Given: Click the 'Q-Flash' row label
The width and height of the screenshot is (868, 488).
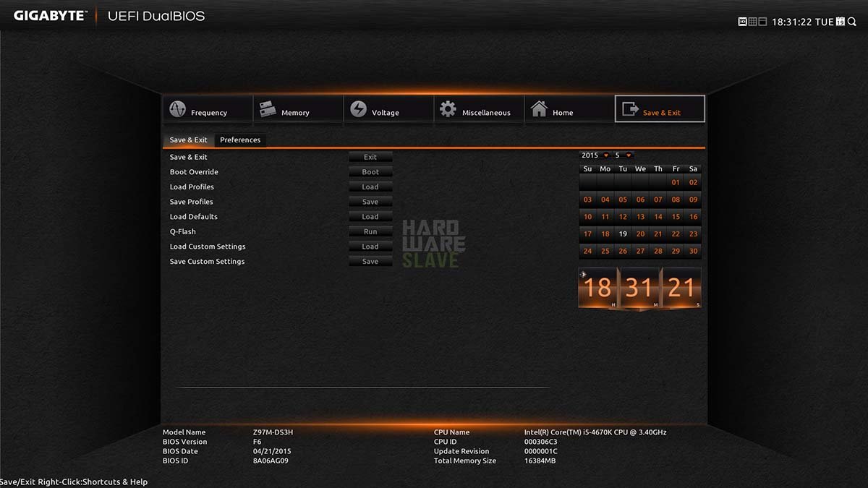Looking at the screenshot, I should click(182, 232).
